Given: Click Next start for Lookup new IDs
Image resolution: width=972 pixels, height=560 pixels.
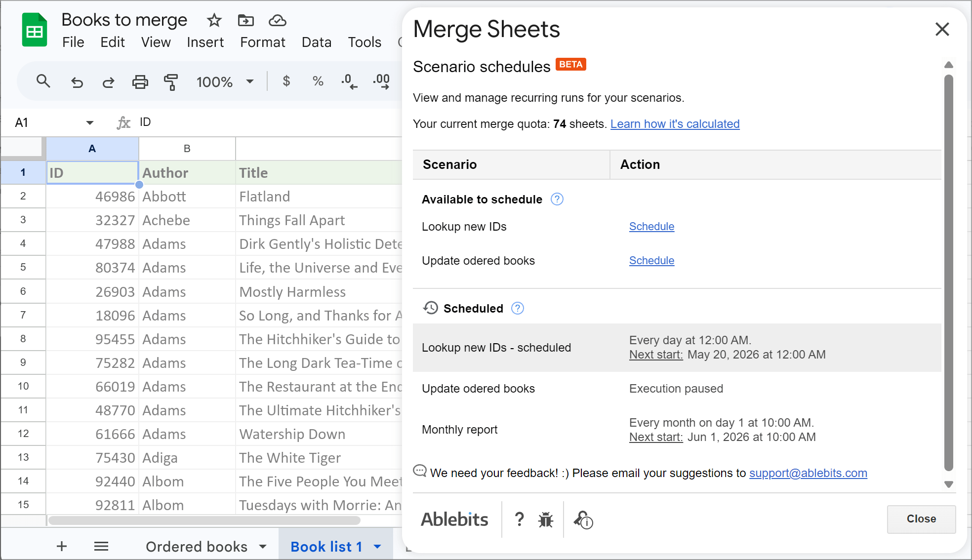Looking at the screenshot, I should (x=656, y=355).
